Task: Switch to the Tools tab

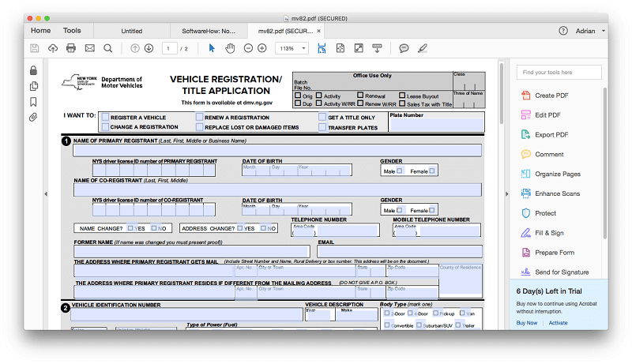Action: pyautogui.click(x=72, y=31)
